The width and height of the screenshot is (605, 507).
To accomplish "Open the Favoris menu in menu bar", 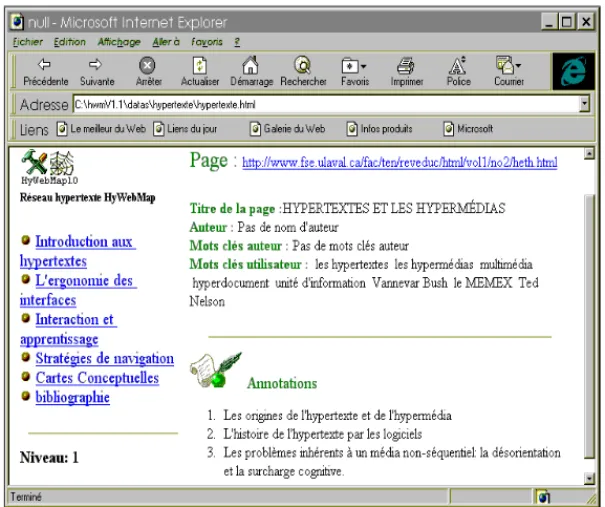I will point(207,42).
